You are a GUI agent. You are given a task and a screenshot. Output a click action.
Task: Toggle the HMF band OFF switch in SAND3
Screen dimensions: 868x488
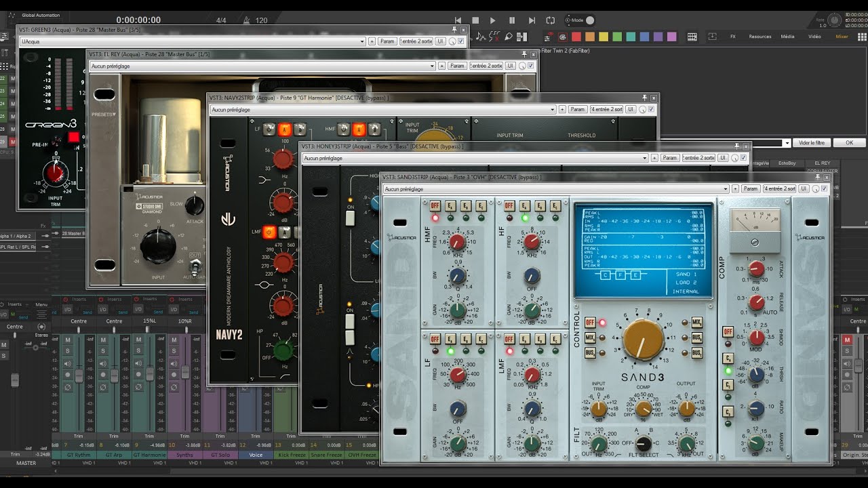click(434, 206)
